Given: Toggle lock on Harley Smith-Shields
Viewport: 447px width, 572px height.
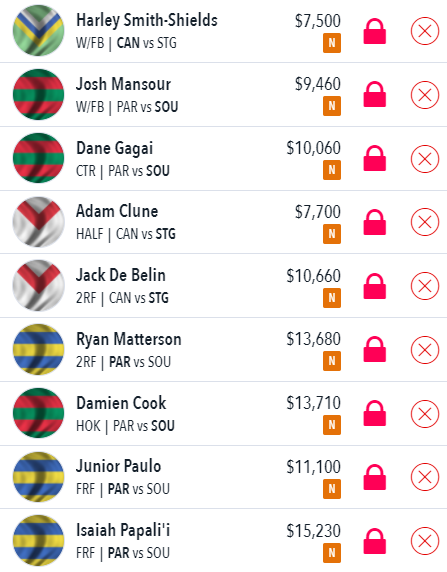Looking at the screenshot, I should pos(375,31).
